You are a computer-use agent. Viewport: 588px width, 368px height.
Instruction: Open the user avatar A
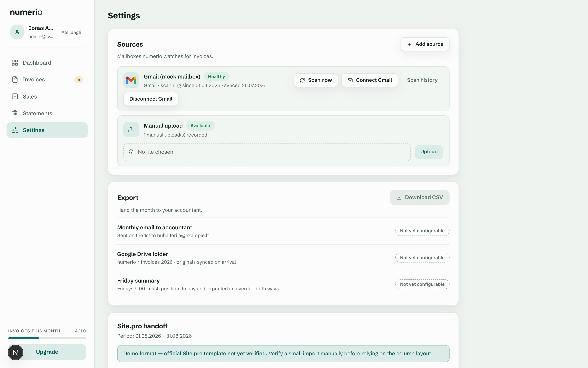(x=17, y=32)
